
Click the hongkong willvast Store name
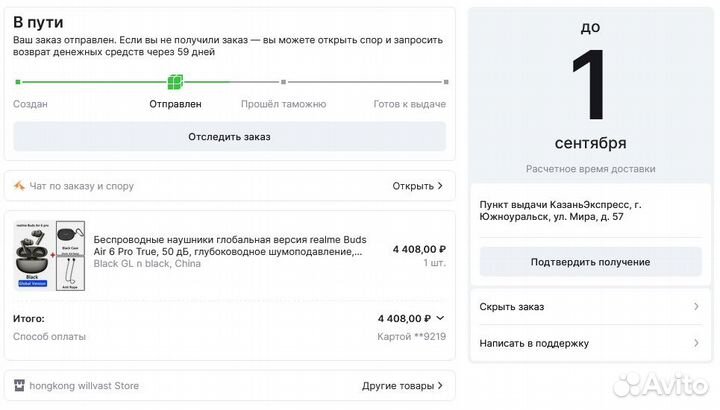click(x=85, y=385)
